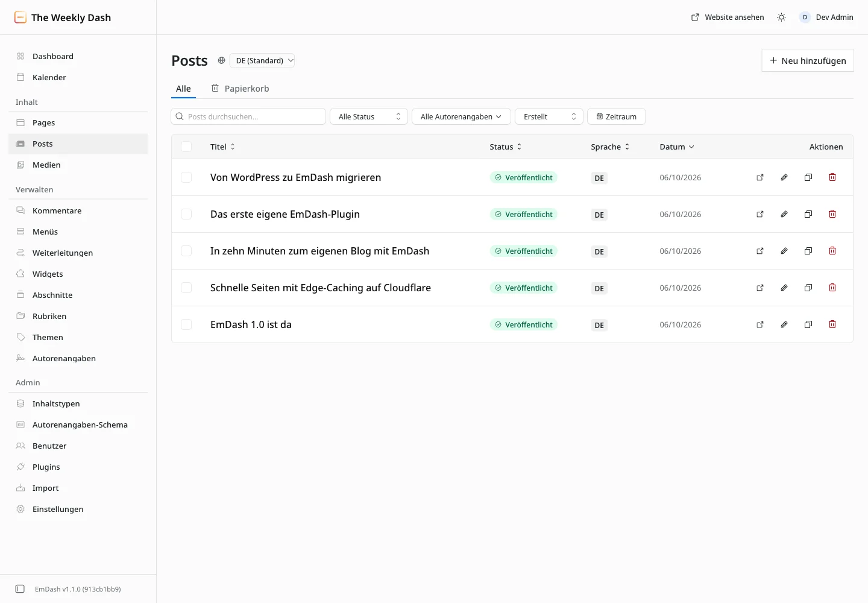Click the 'Neu hinzufügen' button
Screen dimensions: 868x603
[808, 60]
